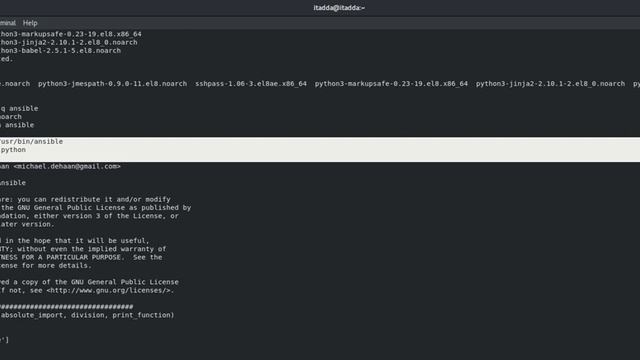Image resolution: width=640 pixels, height=360 pixels.
Task: Click python3-markupsafe package in the long line
Action: pyautogui.click(x=391, y=84)
